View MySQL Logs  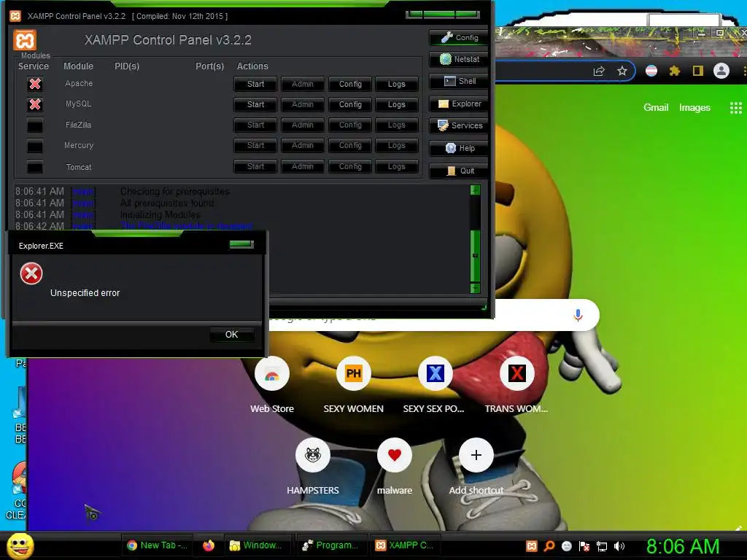[x=396, y=104]
